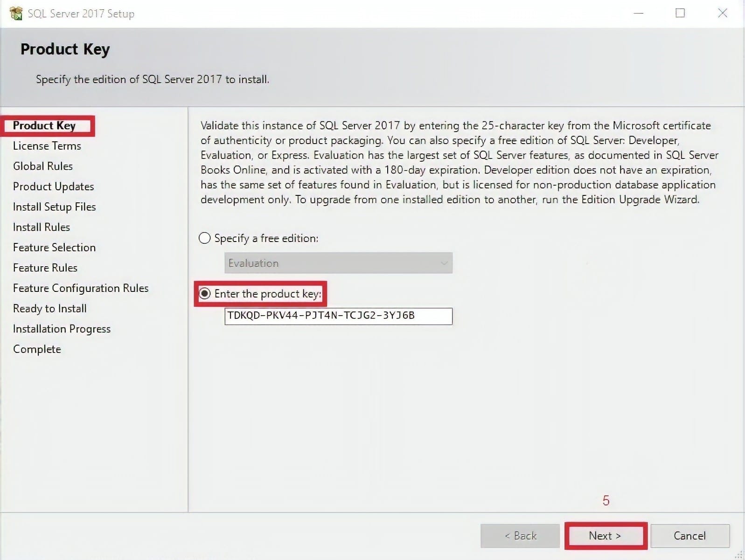
Task: Select Ready to Install step
Action: [x=50, y=309]
